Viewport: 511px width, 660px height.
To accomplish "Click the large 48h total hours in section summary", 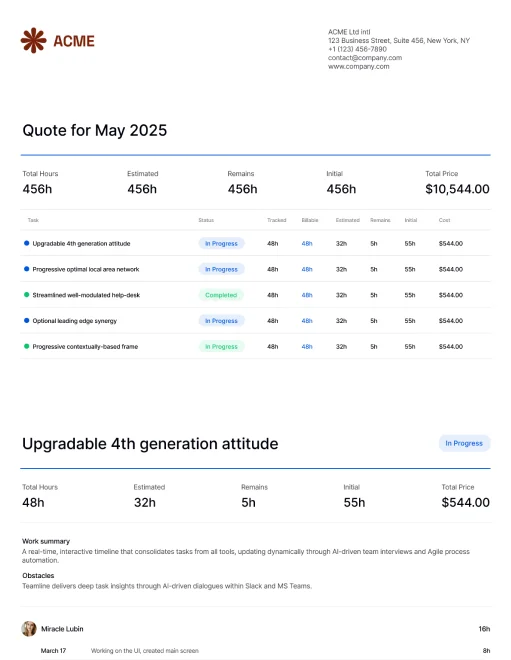I will click(33, 503).
